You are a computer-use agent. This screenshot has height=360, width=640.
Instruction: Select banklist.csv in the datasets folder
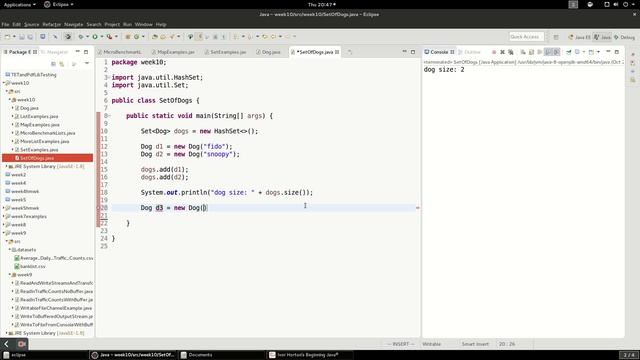click(33, 267)
